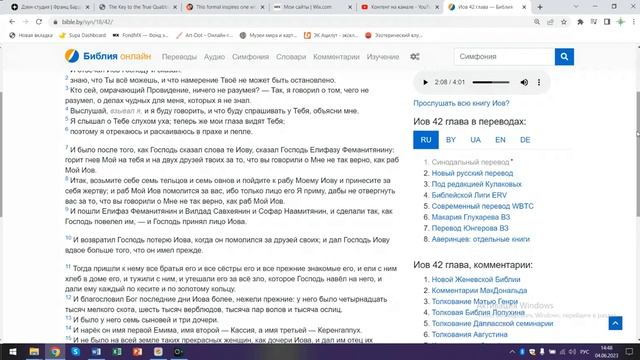This screenshot has width=640, height=360.
Task: Open the browser zoom magnifier icon
Action: point(537,22)
